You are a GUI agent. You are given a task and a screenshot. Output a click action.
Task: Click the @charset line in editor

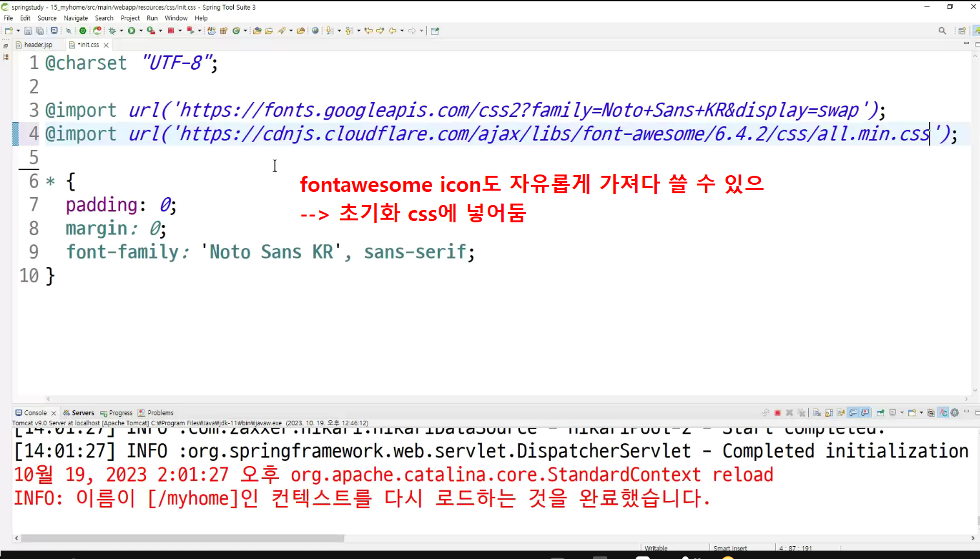[x=132, y=63]
